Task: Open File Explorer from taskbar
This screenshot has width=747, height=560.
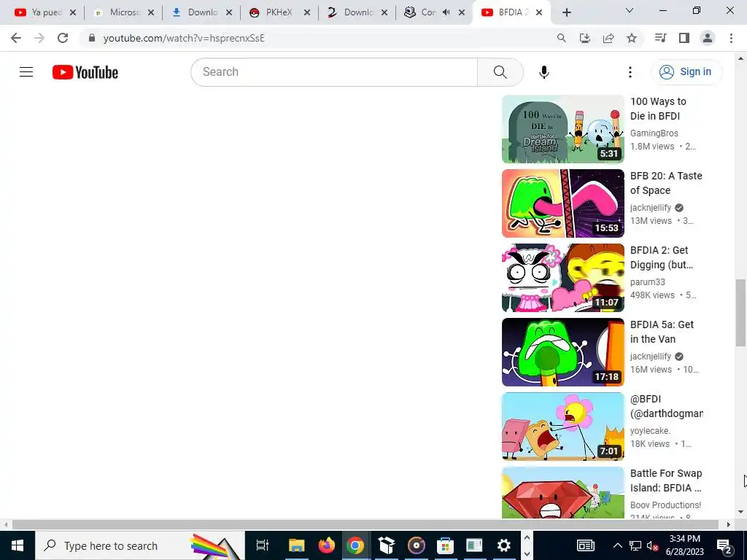Action: pyautogui.click(x=296, y=545)
